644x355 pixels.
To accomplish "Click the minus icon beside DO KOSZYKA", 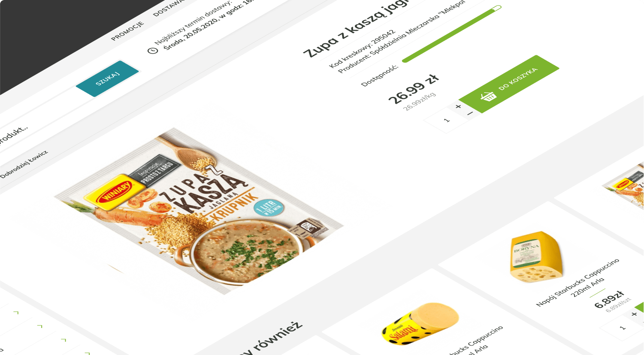I will point(470,114).
